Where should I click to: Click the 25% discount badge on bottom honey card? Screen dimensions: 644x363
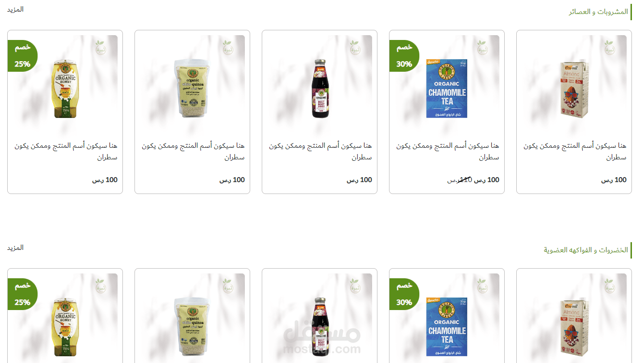22,294
